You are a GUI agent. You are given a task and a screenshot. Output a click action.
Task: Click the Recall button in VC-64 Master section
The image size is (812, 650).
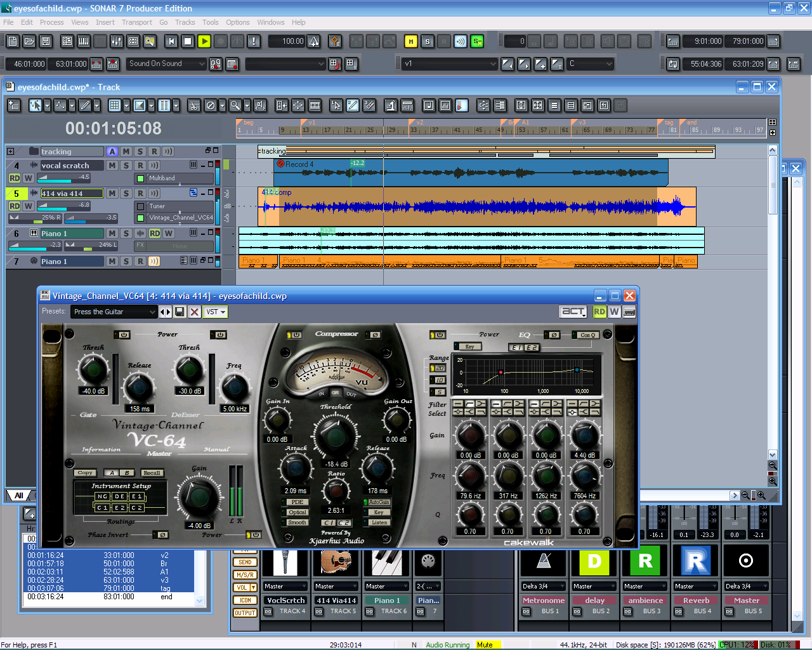(152, 473)
